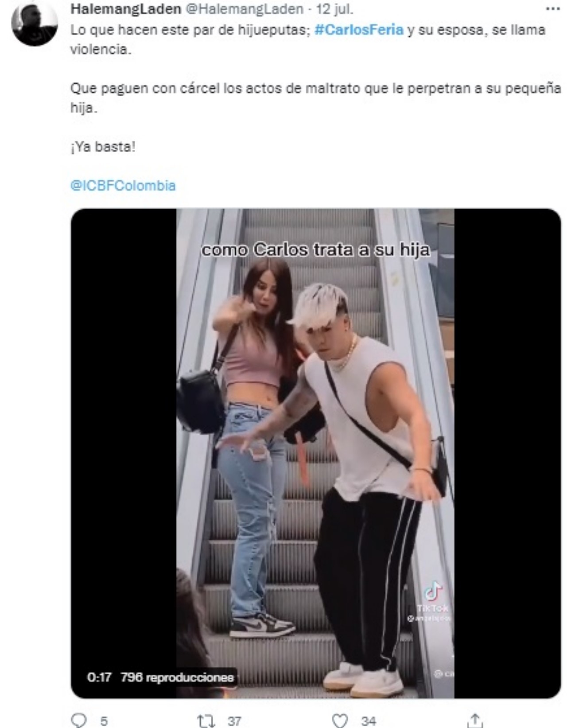This screenshot has height=728, width=567.
Task: Click the like count number 34
Action: point(368,721)
